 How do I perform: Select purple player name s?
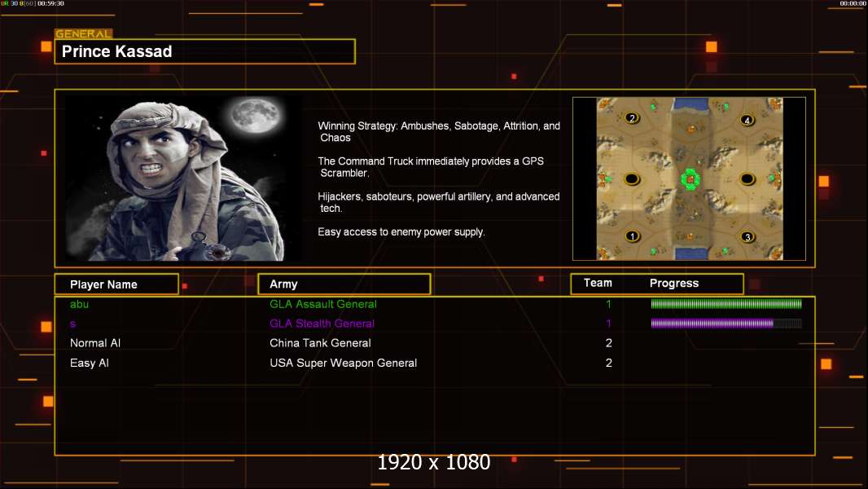[x=72, y=324]
